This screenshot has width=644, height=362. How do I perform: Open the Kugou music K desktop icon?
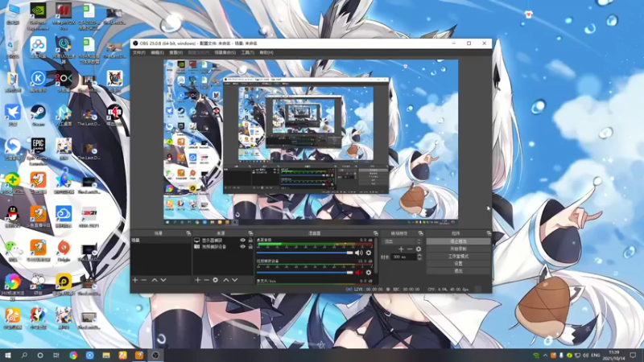coord(38,81)
